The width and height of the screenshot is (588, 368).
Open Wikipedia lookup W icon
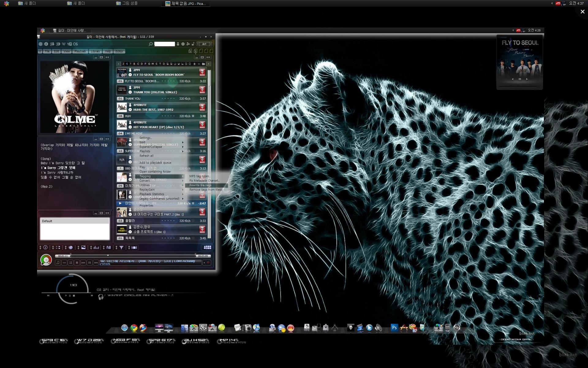(x=64, y=44)
